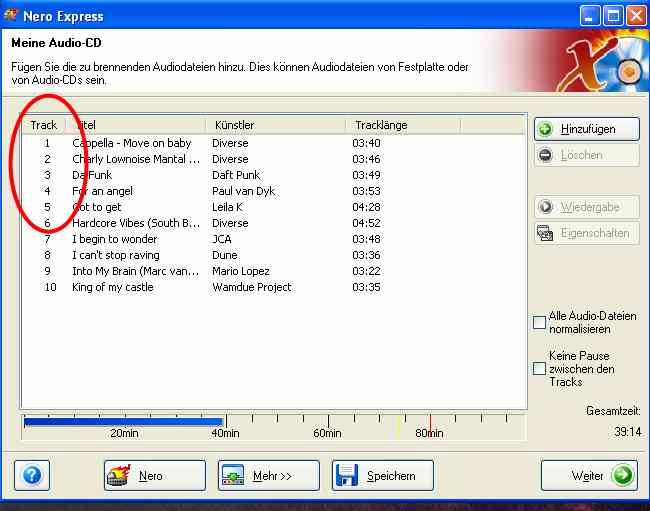
Task: Click the burning disc Nero icon
Action: tap(119, 475)
